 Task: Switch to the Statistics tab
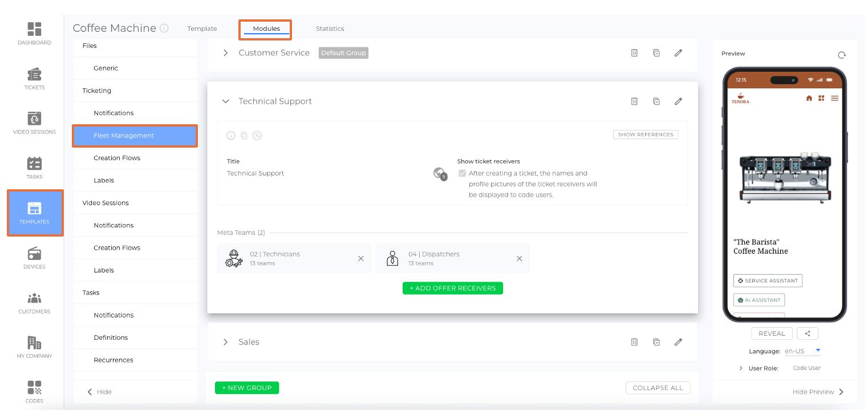pos(330,29)
